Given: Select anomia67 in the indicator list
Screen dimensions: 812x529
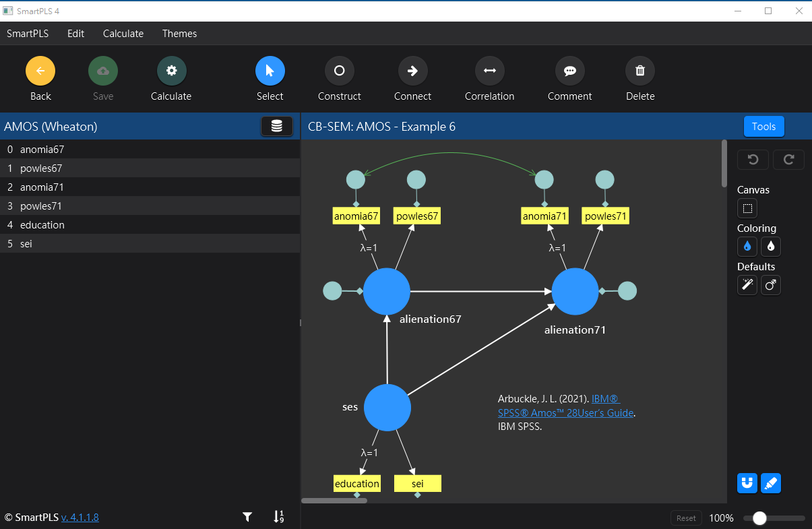Looking at the screenshot, I should [x=150, y=150].
